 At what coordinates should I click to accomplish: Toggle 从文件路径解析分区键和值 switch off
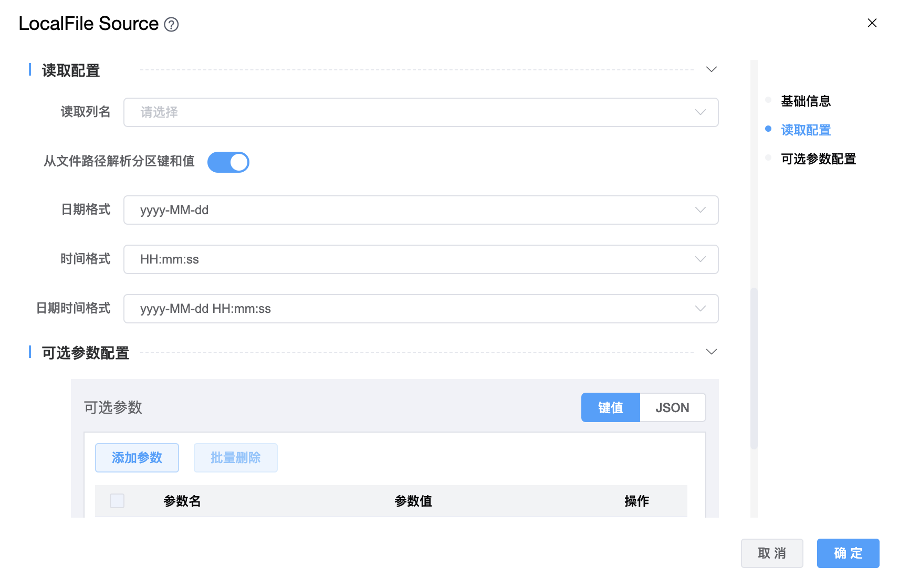228,162
